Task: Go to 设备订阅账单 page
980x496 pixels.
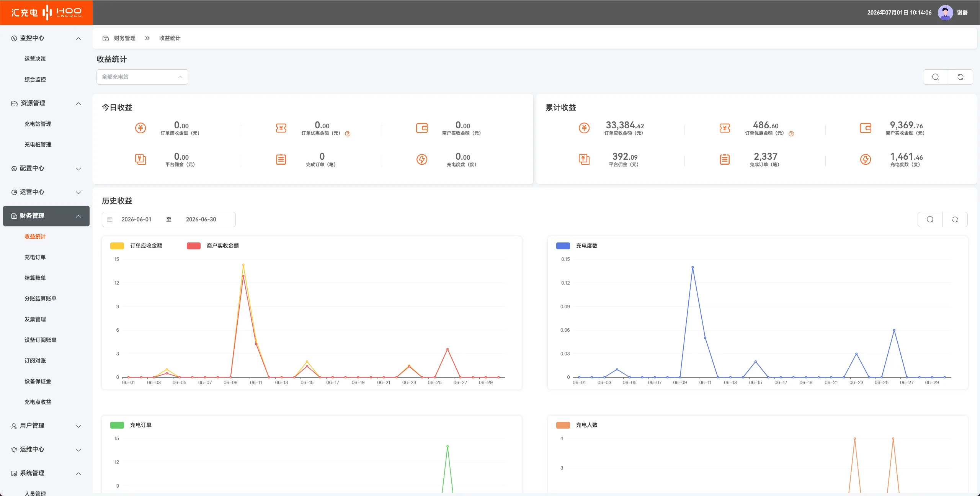Action: (41, 340)
